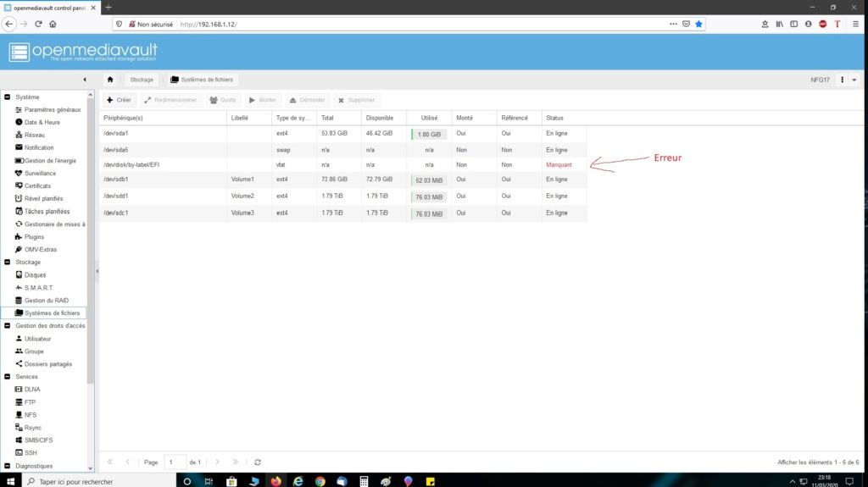
Task: Click the Manquant status text
Action: point(559,165)
